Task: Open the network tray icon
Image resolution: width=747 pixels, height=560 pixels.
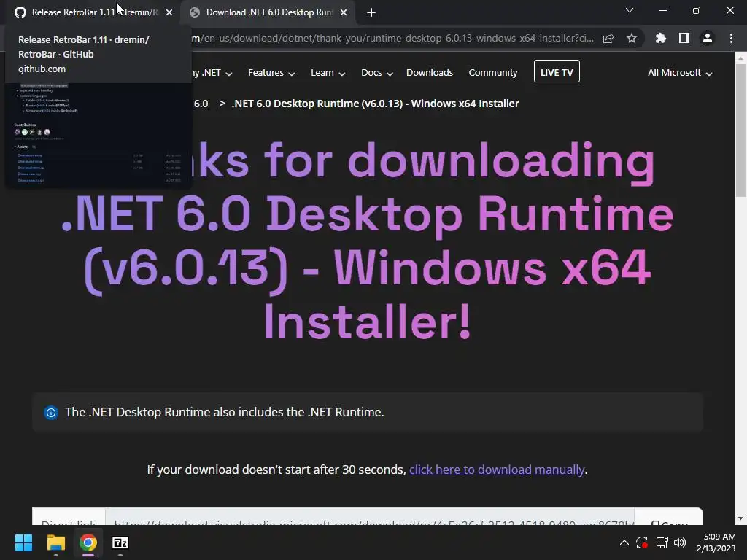Action: (661, 542)
